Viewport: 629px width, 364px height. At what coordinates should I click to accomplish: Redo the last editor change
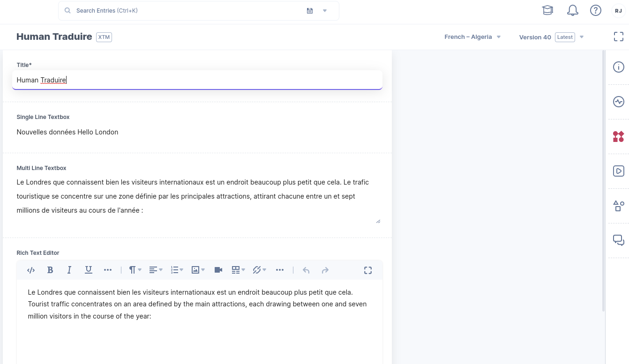[x=325, y=270]
